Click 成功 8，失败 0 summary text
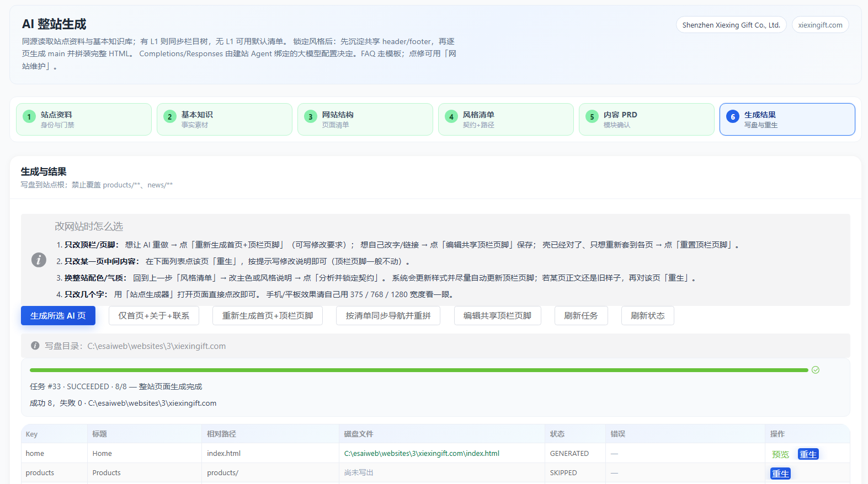 click(123, 403)
